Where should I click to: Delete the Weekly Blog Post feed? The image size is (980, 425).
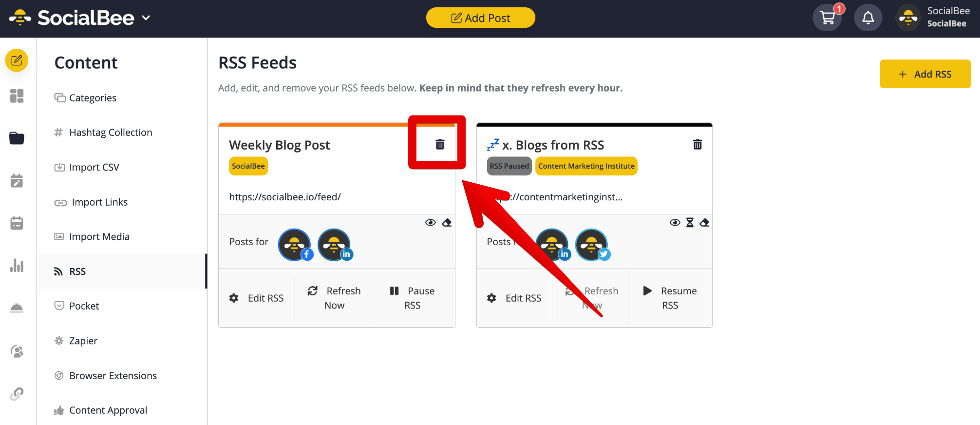point(440,144)
